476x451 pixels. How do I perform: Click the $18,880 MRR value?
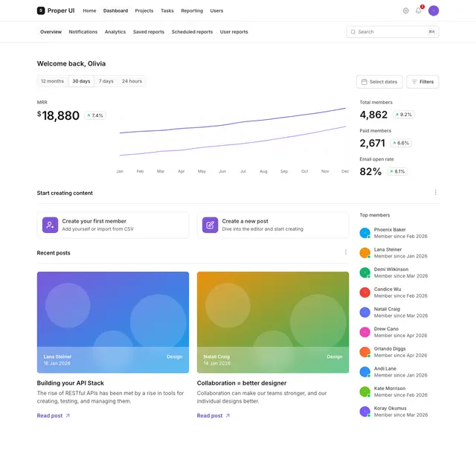(58, 115)
